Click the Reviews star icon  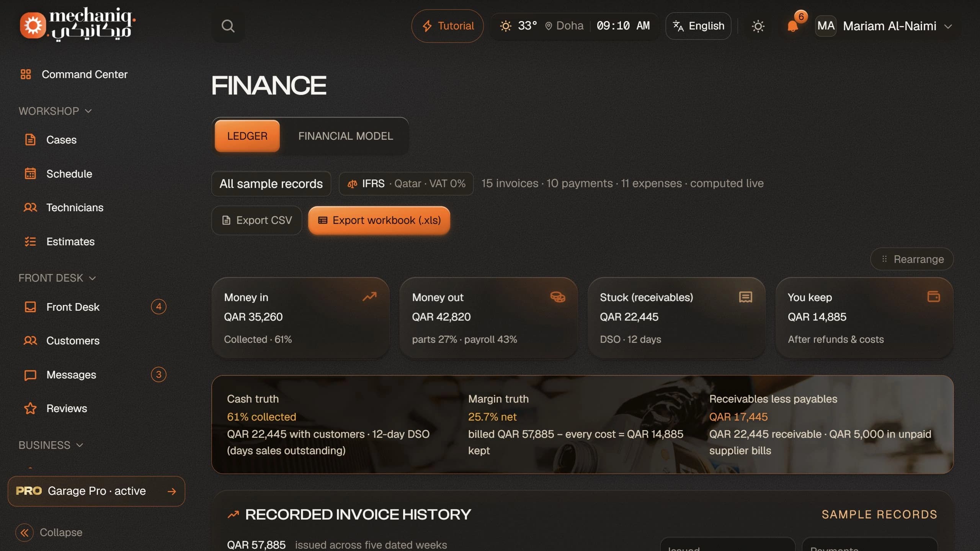point(30,408)
